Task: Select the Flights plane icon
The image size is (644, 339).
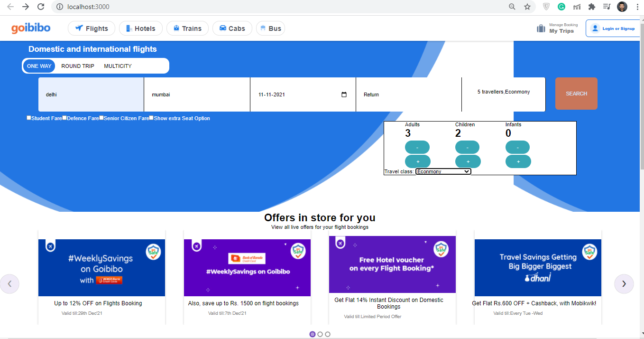Action: (x=80, y=28)
